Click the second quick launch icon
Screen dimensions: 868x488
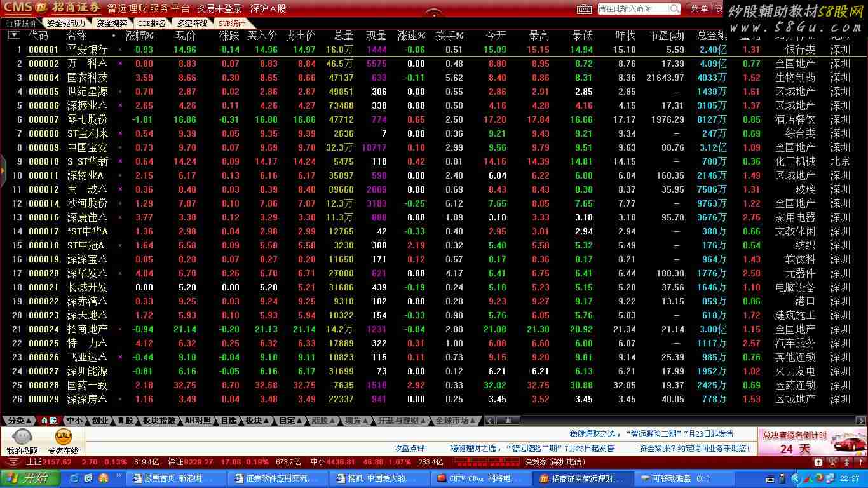(x=88, y=478)
